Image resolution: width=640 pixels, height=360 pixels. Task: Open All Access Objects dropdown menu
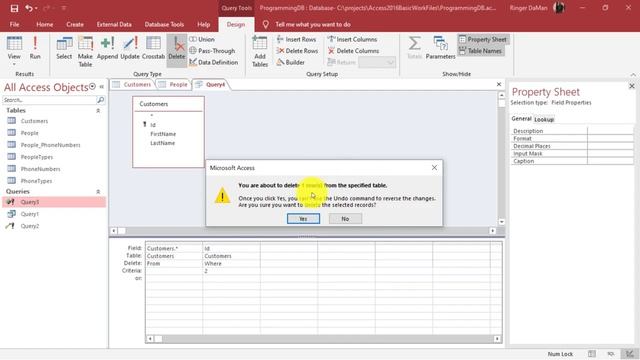tap(92, 87)
